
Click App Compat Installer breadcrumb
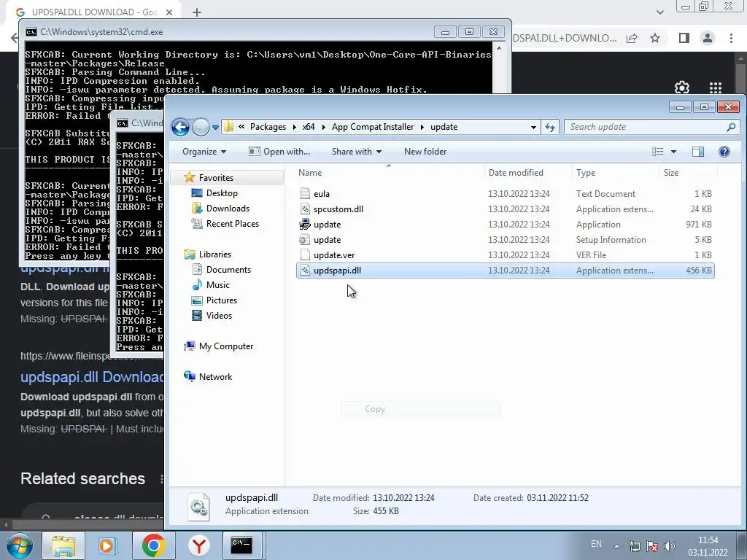[x=373, y=127]
